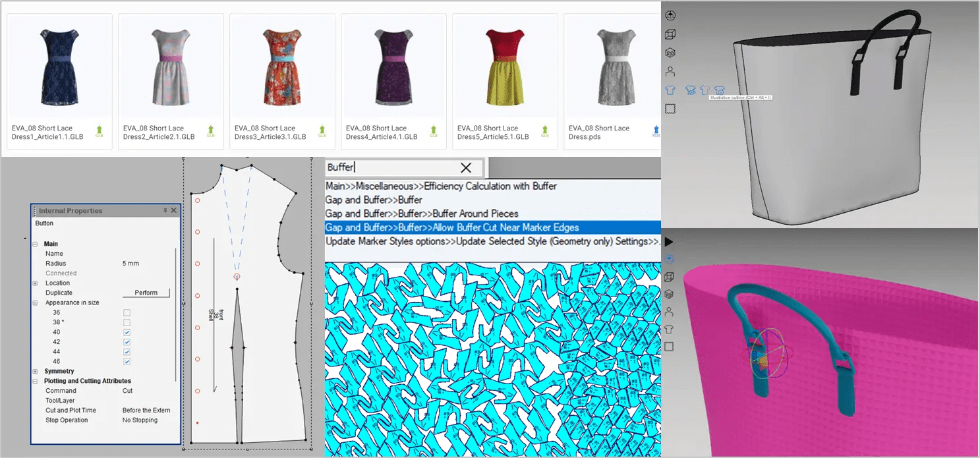Uncheck size 42 appearance checkbox

coord(127,342)
